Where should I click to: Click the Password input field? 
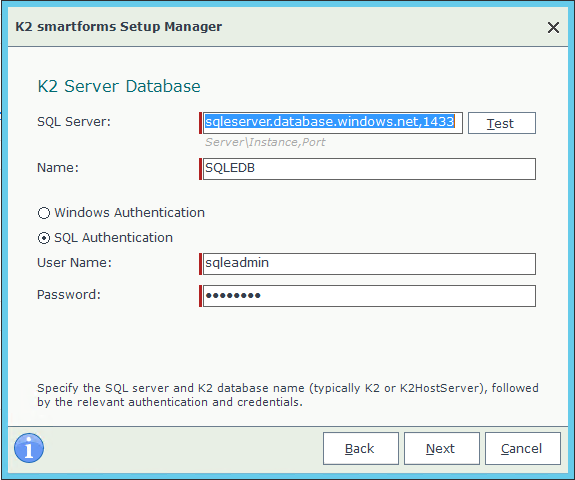pos(369,296)
